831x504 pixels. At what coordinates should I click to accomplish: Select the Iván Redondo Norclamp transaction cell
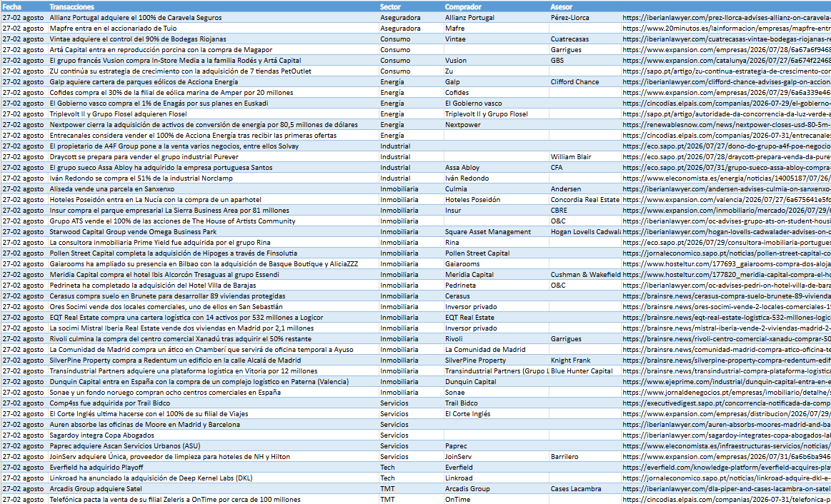coord(213,178)
